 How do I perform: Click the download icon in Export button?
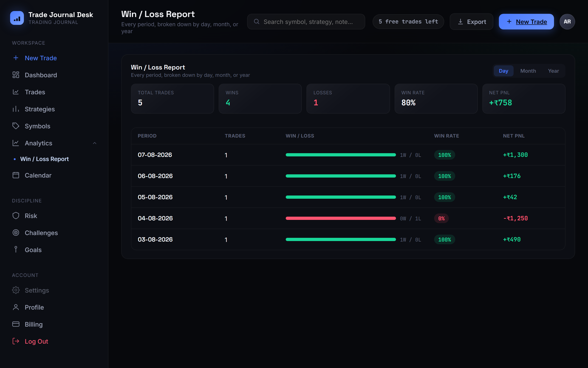461,22
